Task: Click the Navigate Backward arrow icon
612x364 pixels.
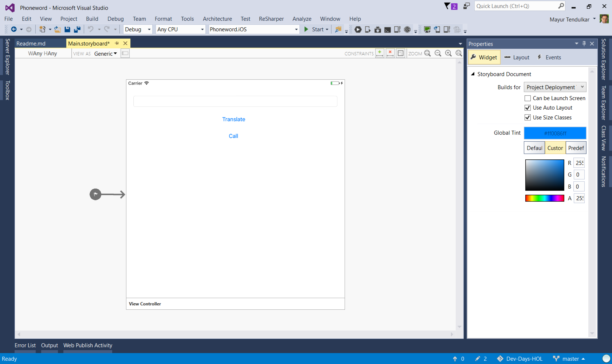Action: [x=14, y=29]
